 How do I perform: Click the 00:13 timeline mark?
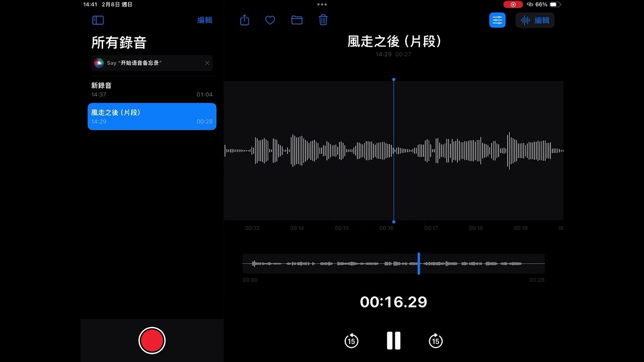253,228
